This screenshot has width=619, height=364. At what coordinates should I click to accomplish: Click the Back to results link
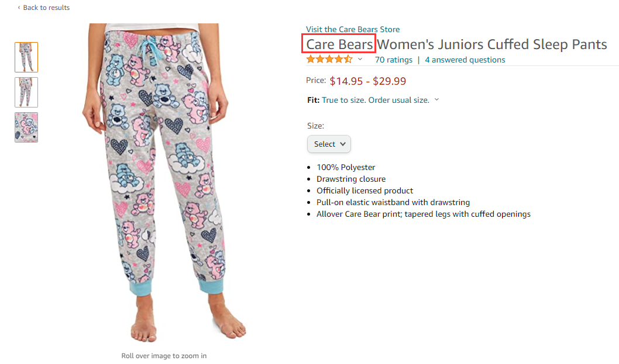point(46,8)
